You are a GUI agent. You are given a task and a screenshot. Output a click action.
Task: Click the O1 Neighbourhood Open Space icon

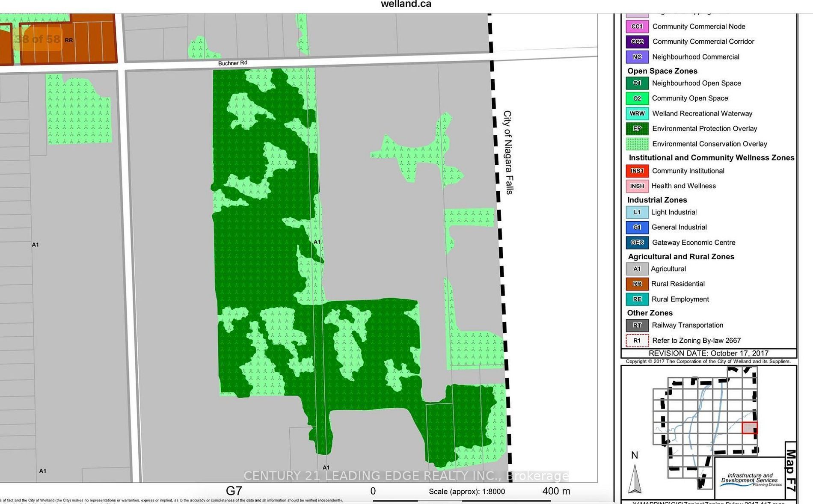(637, 83)
